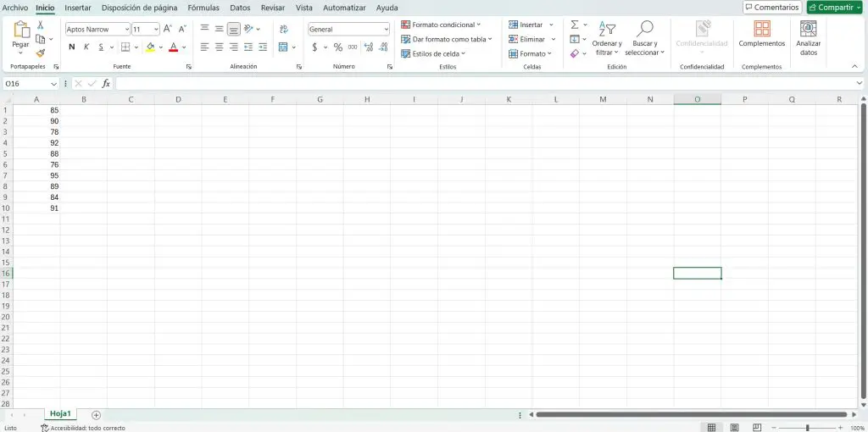Toggle bottom vertical alignment
This screenshot has width=868, height=432.
click(234, 29)
